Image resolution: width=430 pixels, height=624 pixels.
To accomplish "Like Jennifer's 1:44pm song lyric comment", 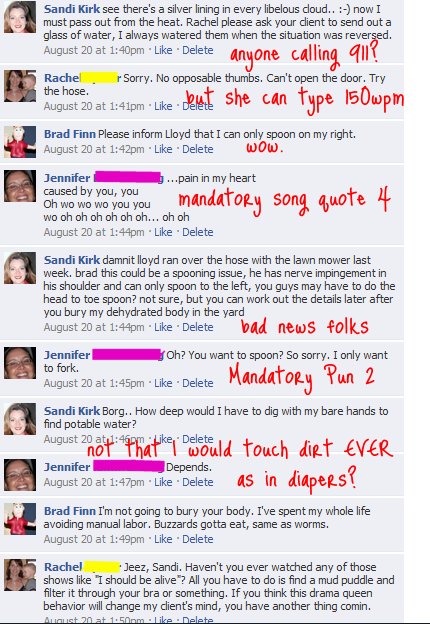I will pyautogui.click(x=163, y=232).
